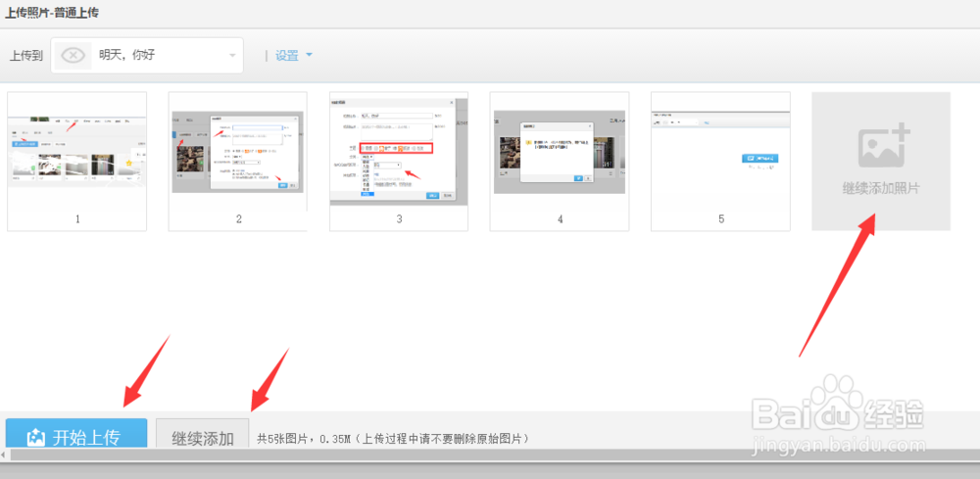Select photo thumbnail 4
The height and width of the screenshot is (479, 980).
coord(560,162)
